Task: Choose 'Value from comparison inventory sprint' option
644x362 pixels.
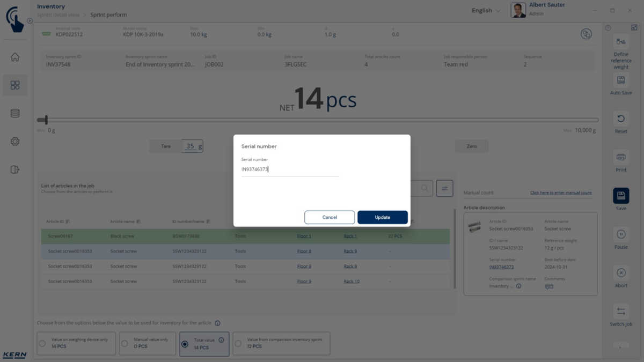Action: (x=238, y=344)
